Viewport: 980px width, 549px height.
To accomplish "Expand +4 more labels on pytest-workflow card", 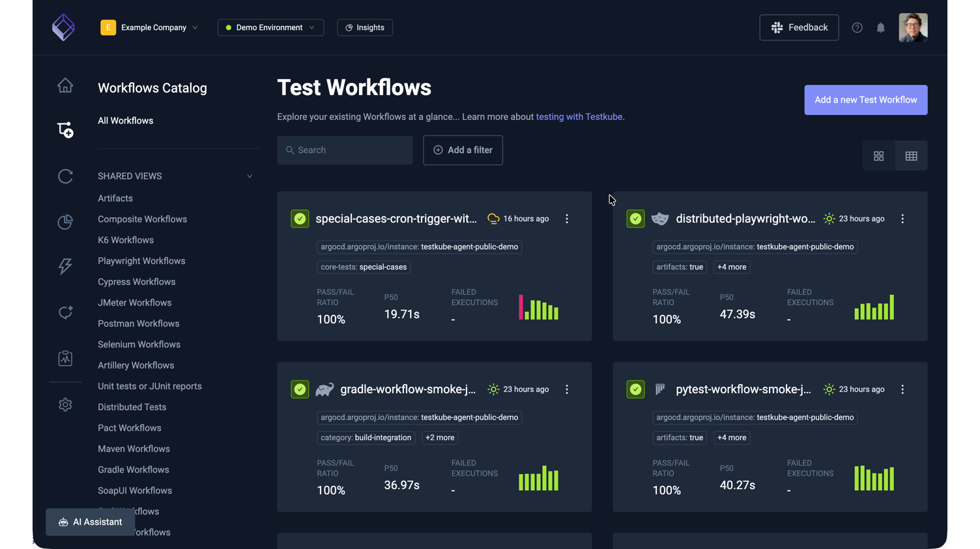I will (732, 438).
